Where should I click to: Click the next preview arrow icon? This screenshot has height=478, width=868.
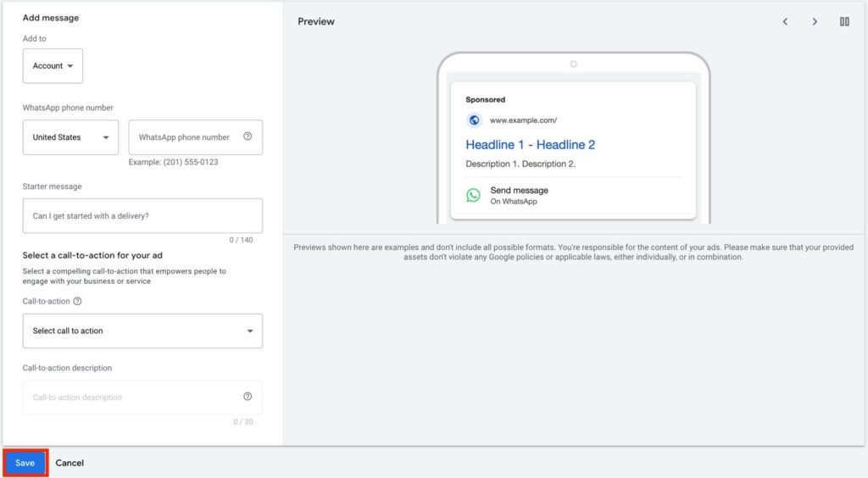tap(815, 22)
